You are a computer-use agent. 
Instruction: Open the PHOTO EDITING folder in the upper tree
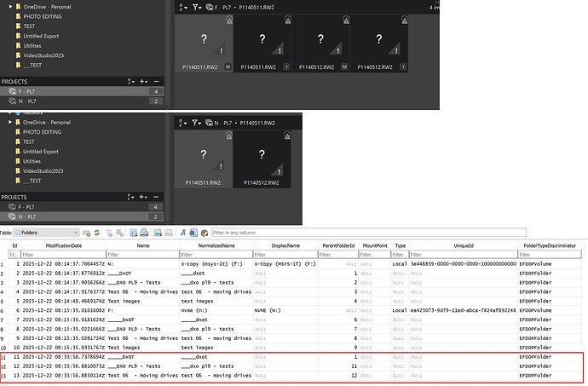click(x=42, y=17)
